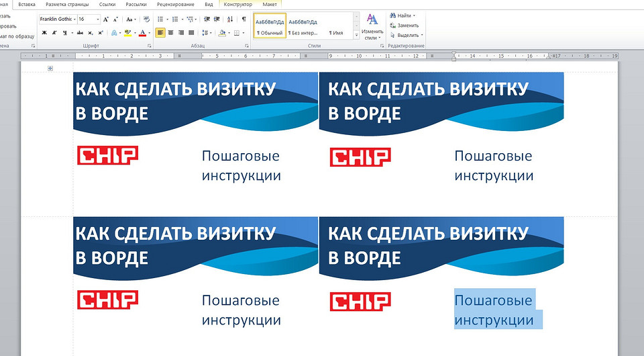644x356 pixels.
Task: Click the Select (Выделить) cursor icon
Action: pyautogui.click(x=393, y=36)
